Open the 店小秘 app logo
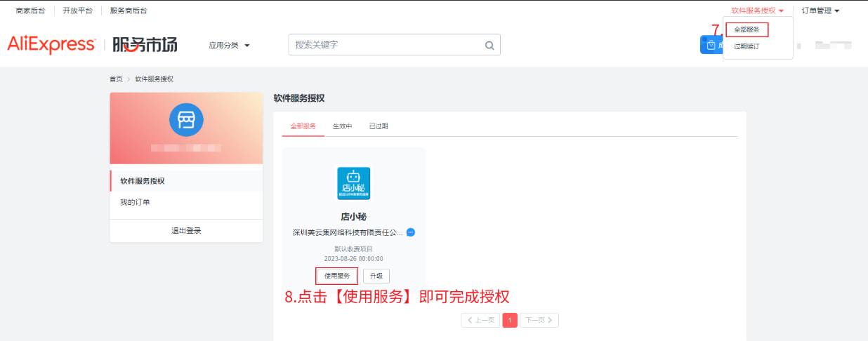The image size is (868, 341). pos(354,184)
